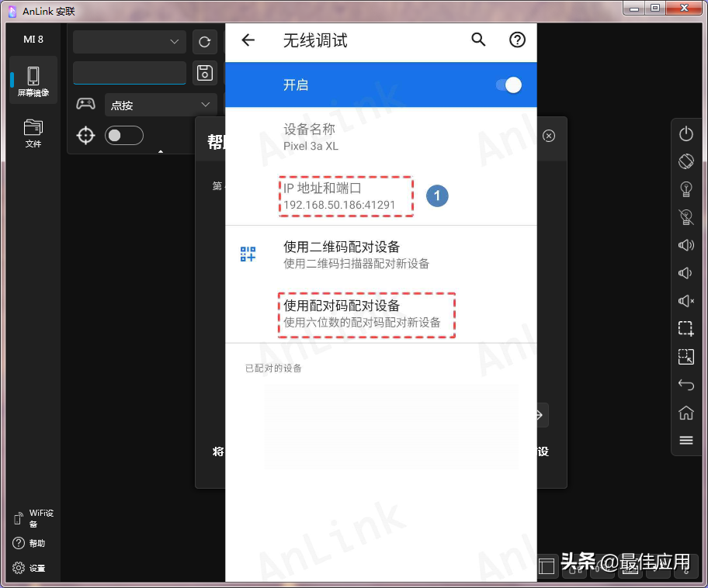Enable the crosshair toggle switch
708x588 pixels.
pos(123,135)
